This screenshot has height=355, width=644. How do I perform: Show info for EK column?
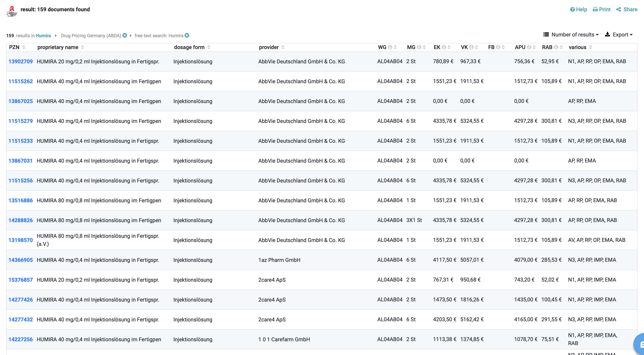coord(444,47)
